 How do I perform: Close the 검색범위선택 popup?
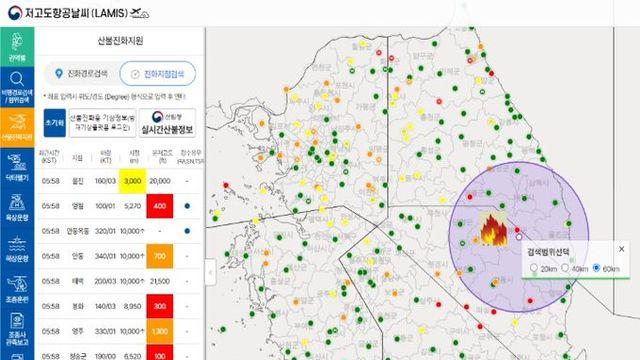coord(622,249)
